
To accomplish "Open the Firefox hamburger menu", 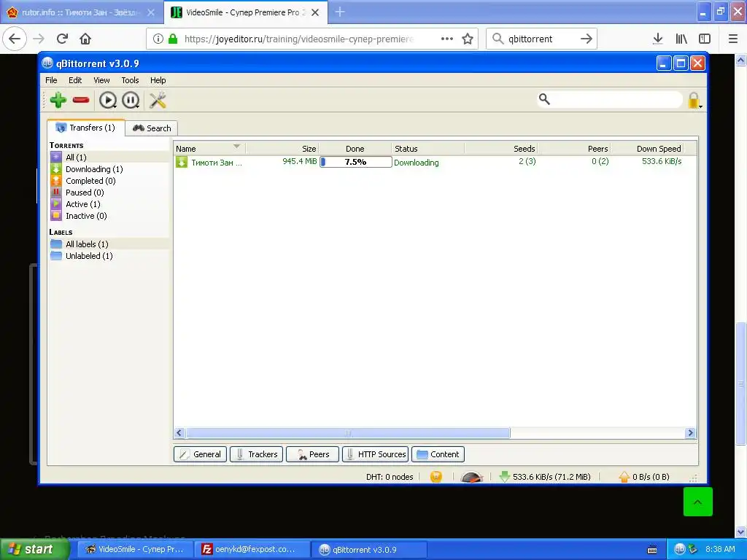I will click(733, 39).
